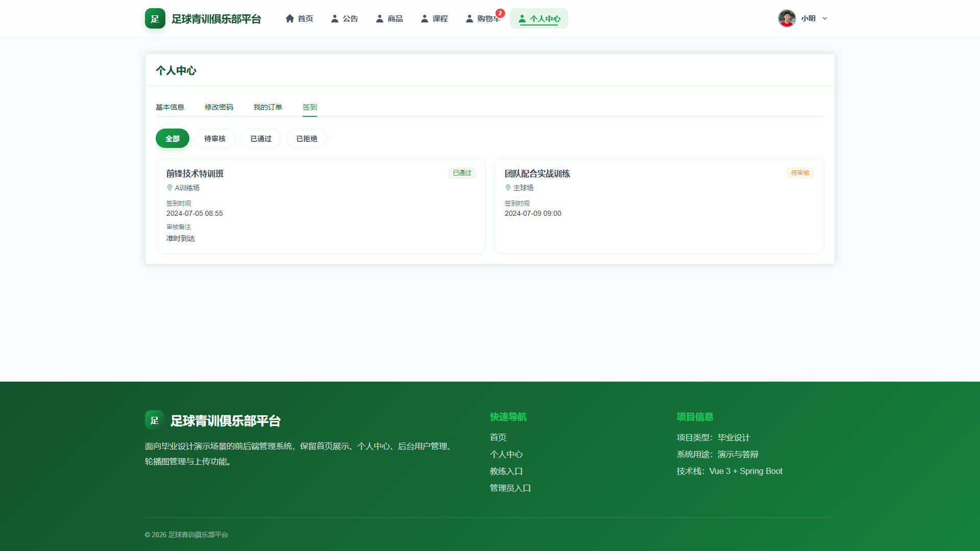Viewport: 980px width, 551px height.
Task: Click the person icon beside 商品
Action: [x=380, y=18]
